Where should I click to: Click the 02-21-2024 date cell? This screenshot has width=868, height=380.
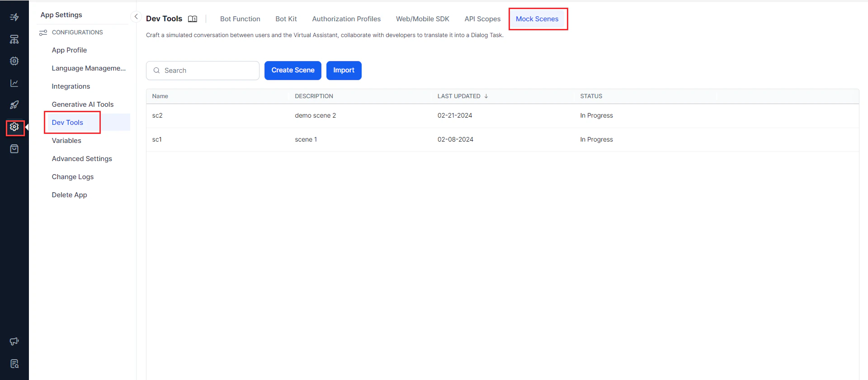[455, 116]
